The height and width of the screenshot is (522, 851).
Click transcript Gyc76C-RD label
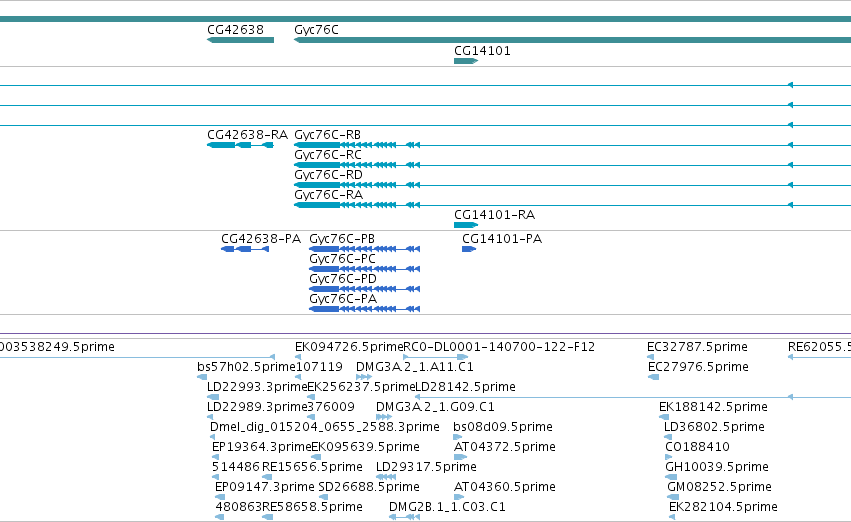click(328, 175)
